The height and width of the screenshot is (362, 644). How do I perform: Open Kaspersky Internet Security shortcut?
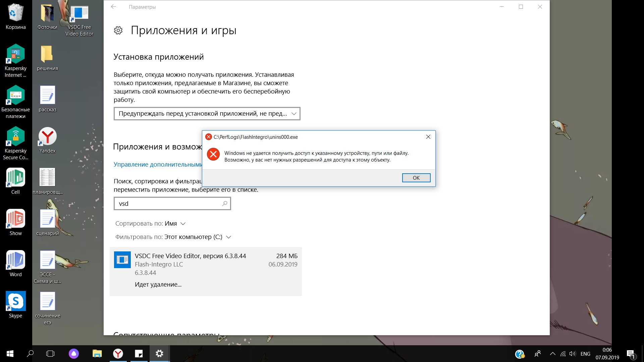tap(15, 61)
